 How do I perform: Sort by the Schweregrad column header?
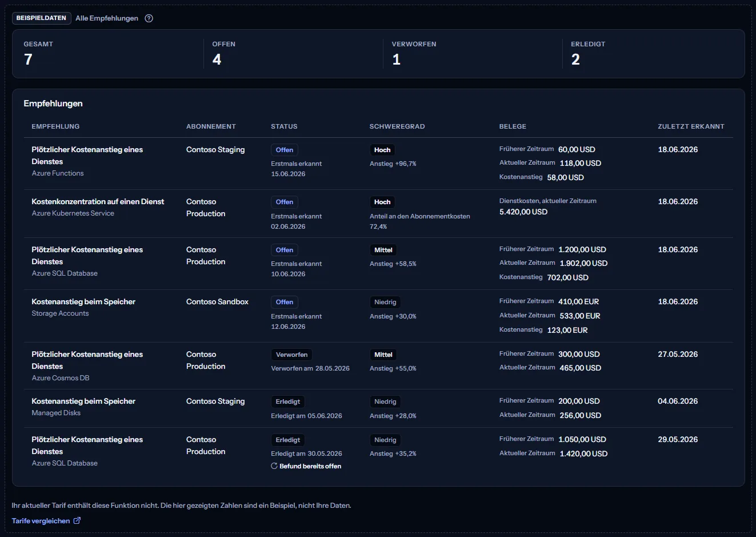[397, 126]
